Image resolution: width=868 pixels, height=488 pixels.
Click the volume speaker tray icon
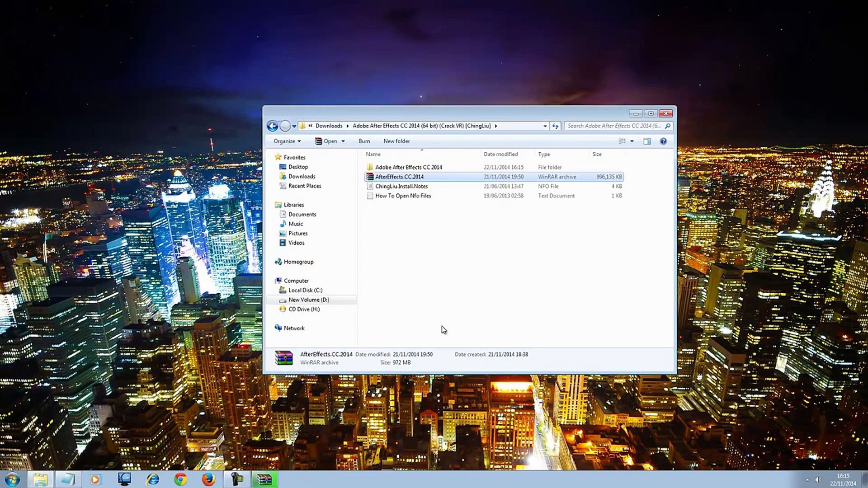pos(818,479)
